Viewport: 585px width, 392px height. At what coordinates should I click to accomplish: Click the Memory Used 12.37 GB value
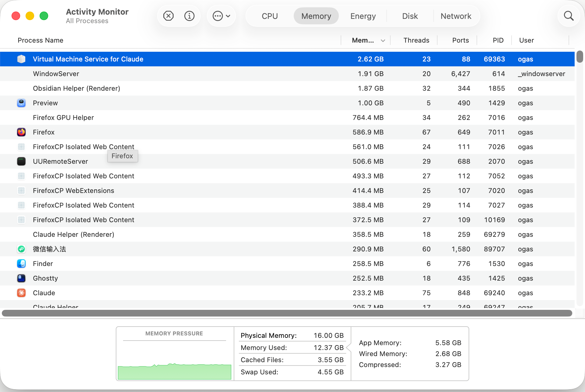point(328,348)
